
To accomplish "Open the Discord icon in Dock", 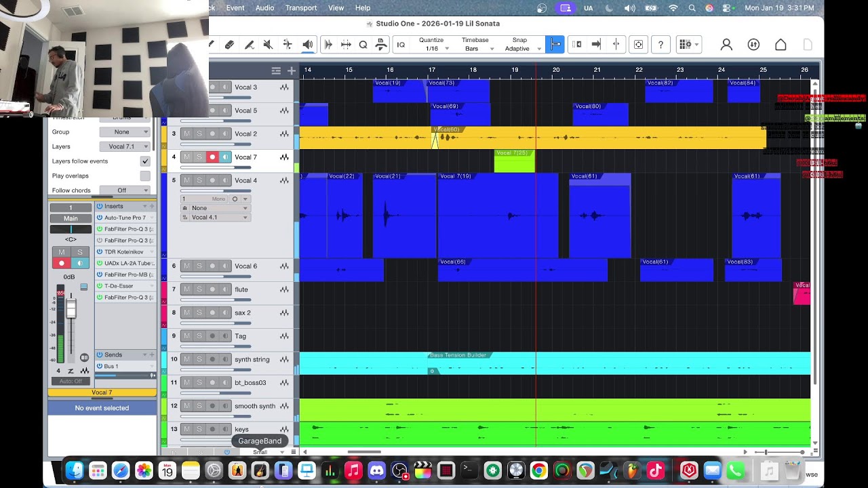I will pos(377,470).
